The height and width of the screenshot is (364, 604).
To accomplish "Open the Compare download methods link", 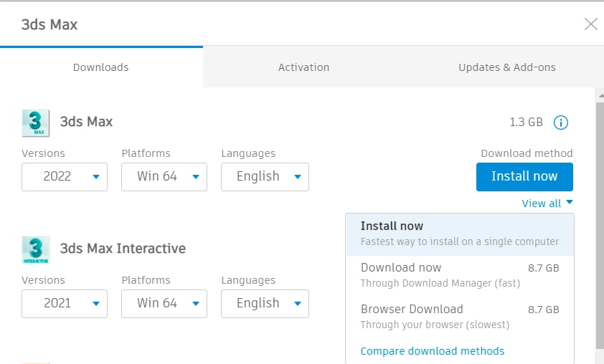I will [x=433, y=351].
